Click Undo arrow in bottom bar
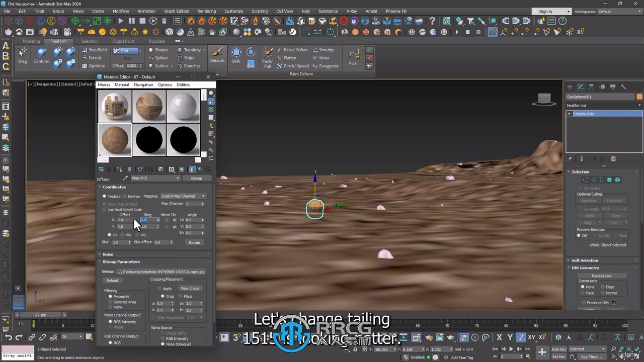The height and width of the screenshot is (362, 644). (9, 337)
